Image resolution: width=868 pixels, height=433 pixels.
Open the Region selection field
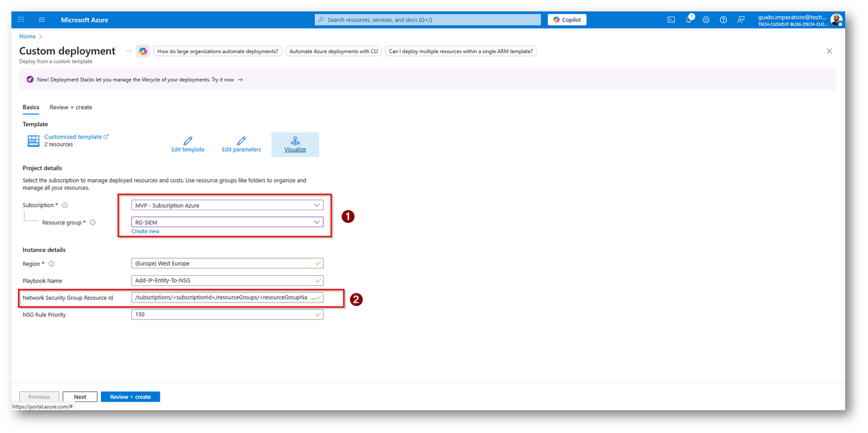(227, 263)
